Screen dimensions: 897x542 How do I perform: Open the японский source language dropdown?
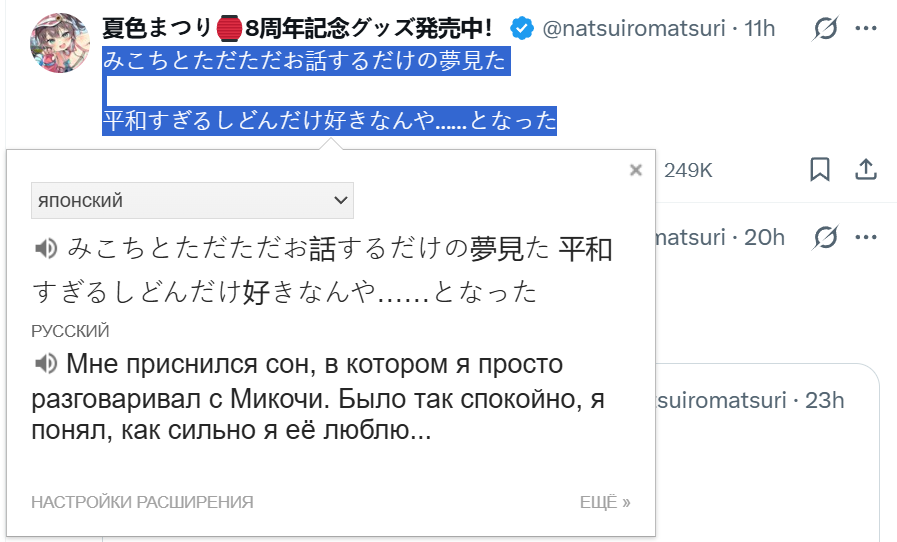click(192, 200)
